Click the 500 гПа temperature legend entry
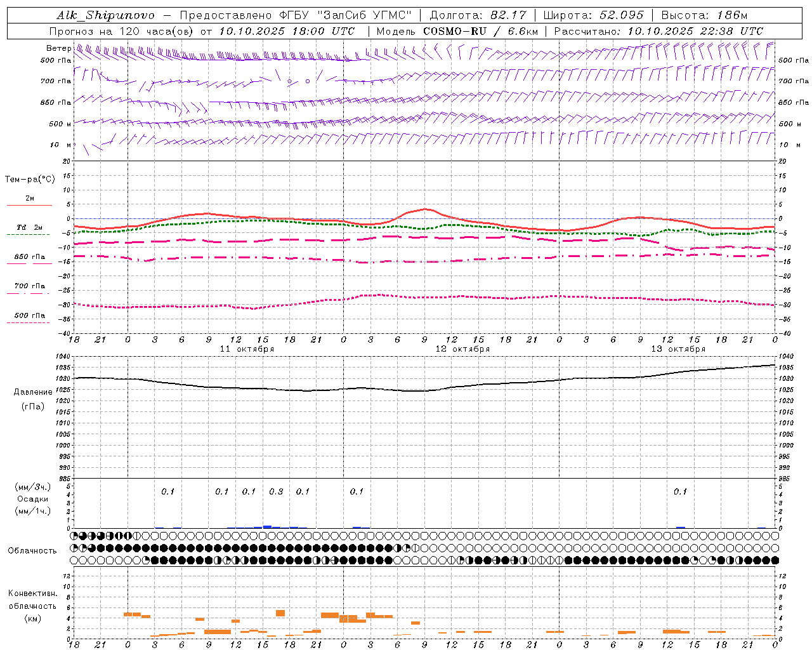812x650 pixels. pos(30,315)
